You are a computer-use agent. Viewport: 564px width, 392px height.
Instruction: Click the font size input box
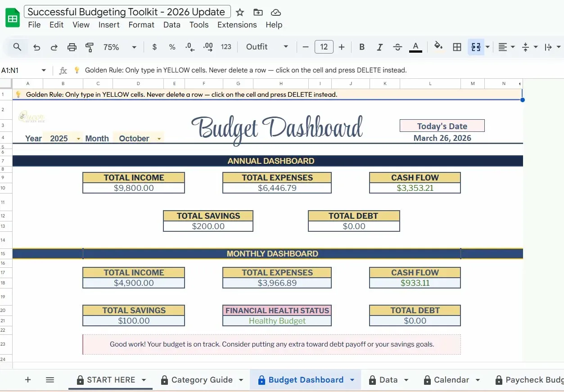pyautogui.click(x=324, y=47)
